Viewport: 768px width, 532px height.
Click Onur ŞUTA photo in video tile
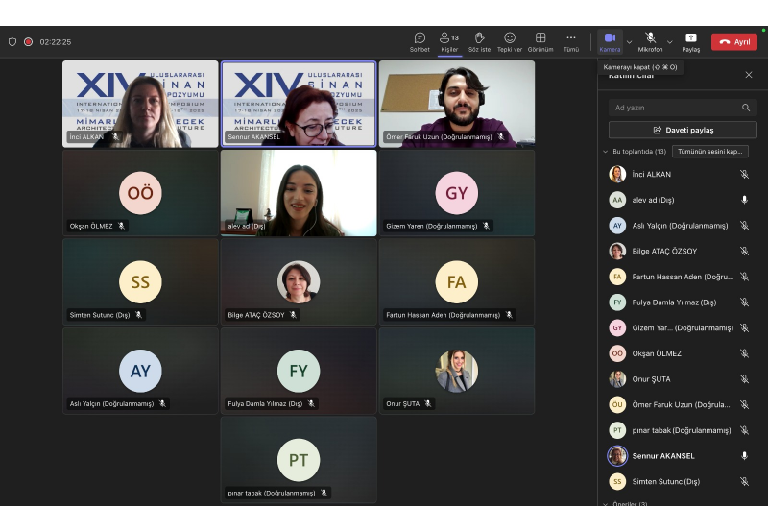[x=457, y=371]
